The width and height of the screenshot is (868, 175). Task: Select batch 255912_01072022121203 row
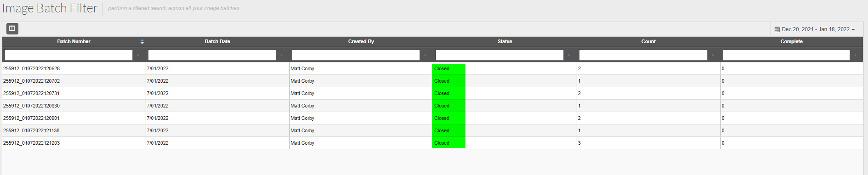pyautogui.click(x=432, y=143)
